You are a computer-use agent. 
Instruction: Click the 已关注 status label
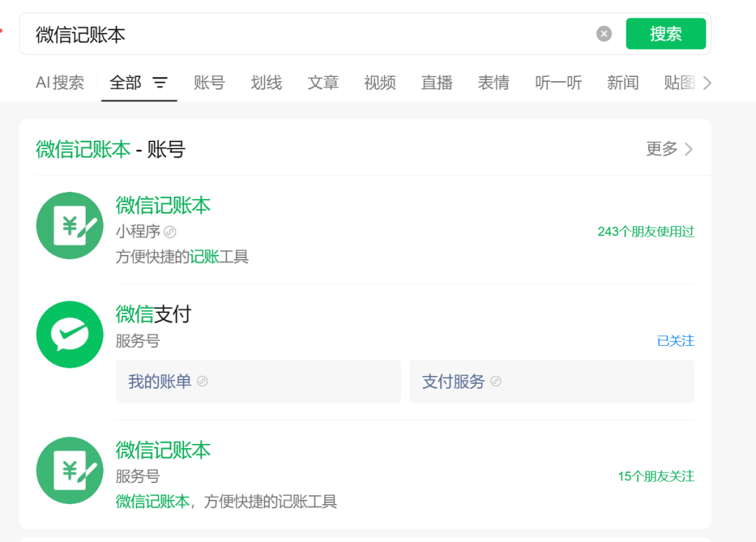coord(675,342)
